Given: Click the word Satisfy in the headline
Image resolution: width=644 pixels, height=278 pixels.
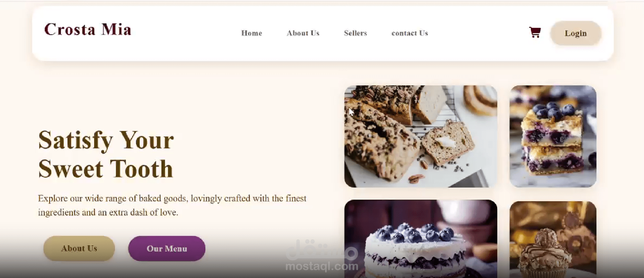Looking at the screenshot, I should [x=76, y=141].
